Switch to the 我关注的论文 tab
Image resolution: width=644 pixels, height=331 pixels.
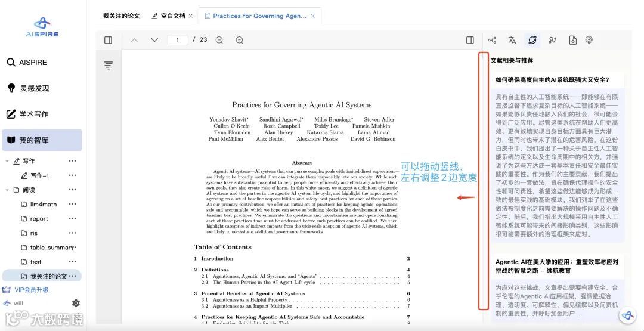pyautogui.click(x=121, y=16)
